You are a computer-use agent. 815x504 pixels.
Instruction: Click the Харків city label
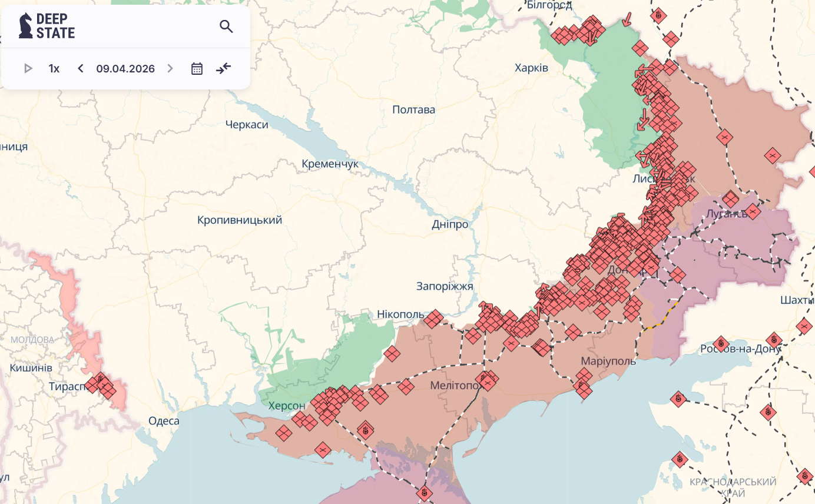(x=531, y=68)
